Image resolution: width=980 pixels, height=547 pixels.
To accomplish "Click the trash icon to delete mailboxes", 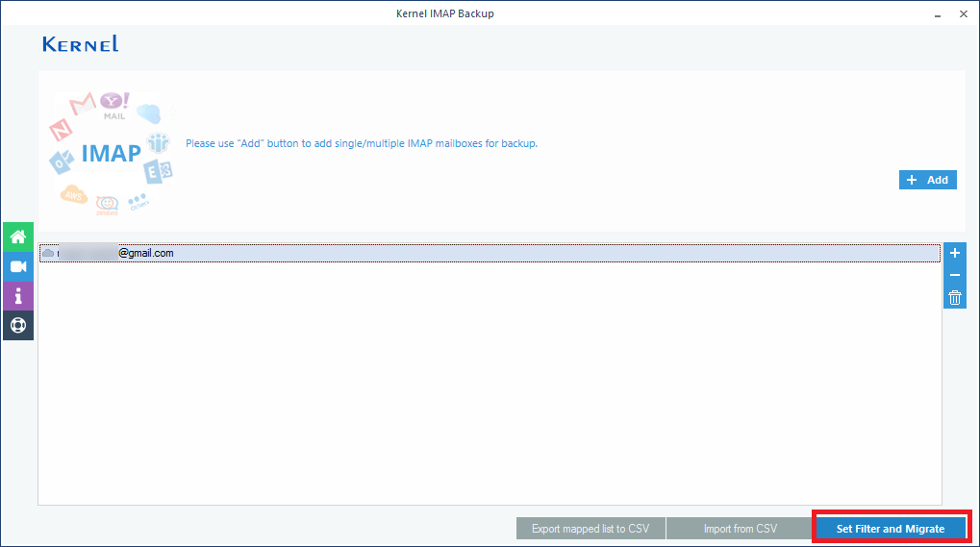I will tap(954, 298).
